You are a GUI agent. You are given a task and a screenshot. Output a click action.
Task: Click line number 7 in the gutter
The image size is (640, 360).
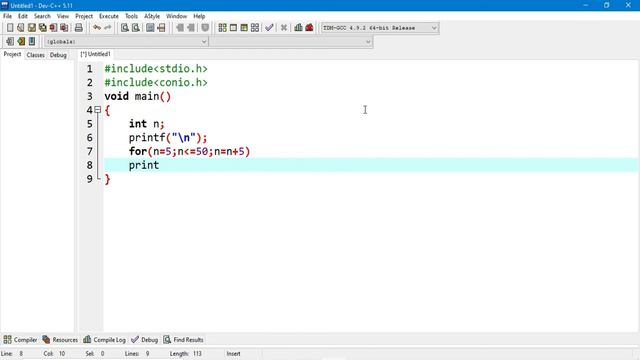click(89, 151)
